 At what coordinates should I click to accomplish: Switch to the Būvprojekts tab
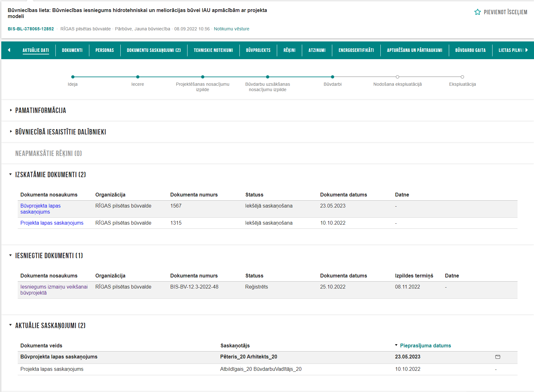point(258,50)
